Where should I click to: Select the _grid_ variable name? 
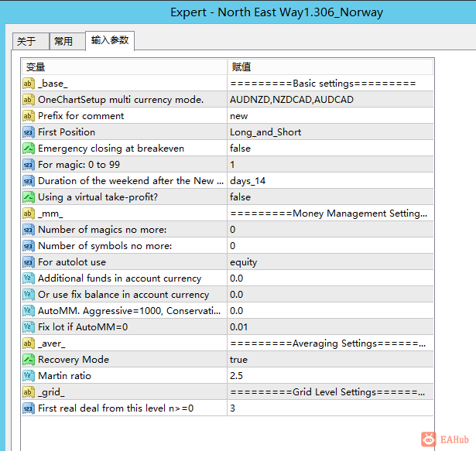(x=51, y=392)
